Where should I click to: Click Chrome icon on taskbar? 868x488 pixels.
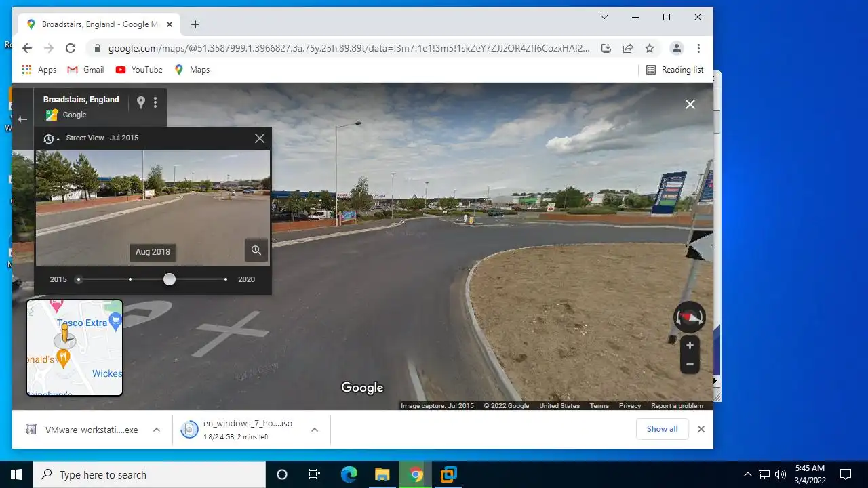click(416, 474)
